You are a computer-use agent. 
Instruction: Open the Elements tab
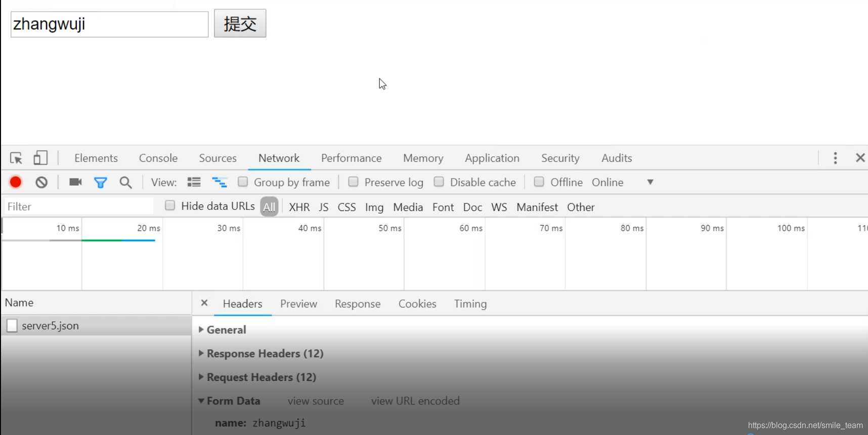click(96, 158)
